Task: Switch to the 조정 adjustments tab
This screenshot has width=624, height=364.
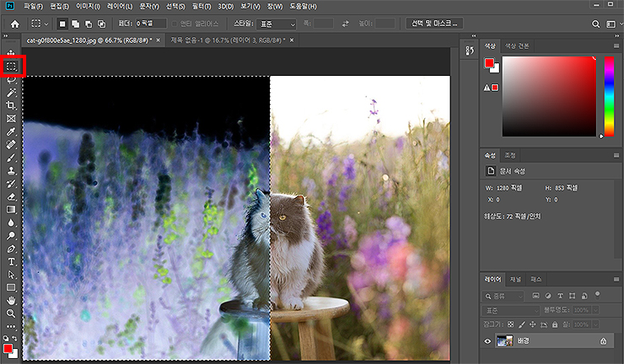Action: 510,155
